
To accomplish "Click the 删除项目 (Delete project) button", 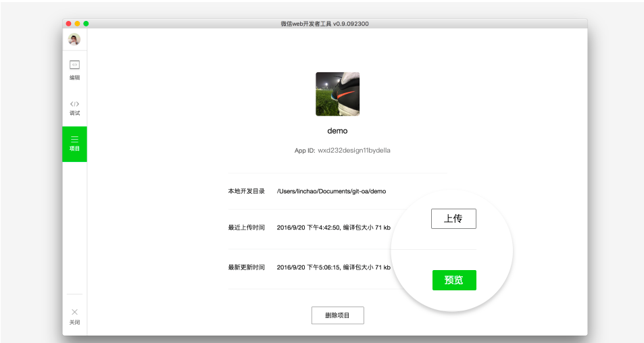I will tap(338, 315).
